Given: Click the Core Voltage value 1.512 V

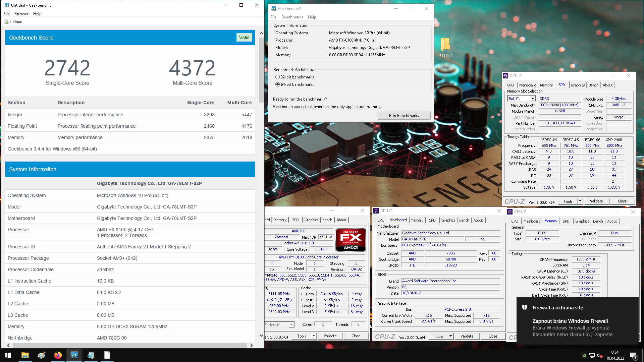Looking at the screenshot, I should pos(321,249).
